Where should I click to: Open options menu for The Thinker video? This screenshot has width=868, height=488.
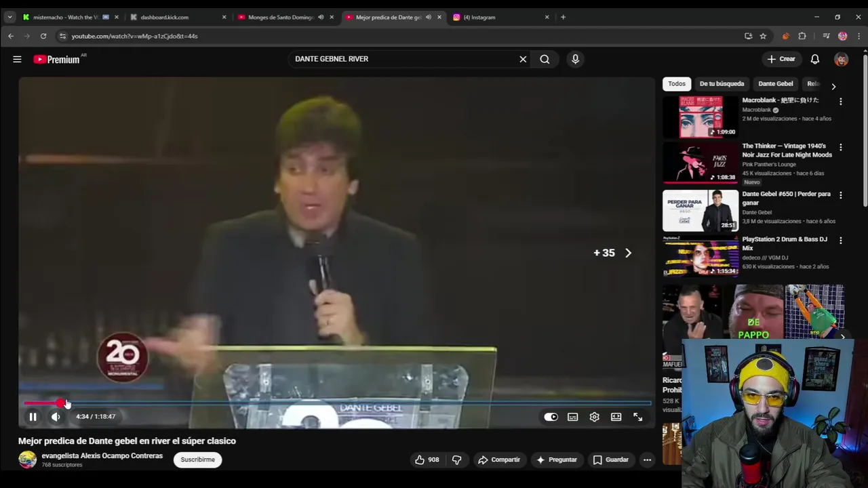tap(841, 147)
